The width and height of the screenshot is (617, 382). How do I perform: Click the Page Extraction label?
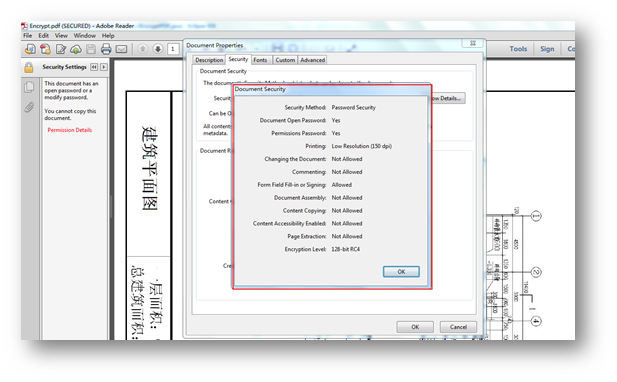(307, 237)
